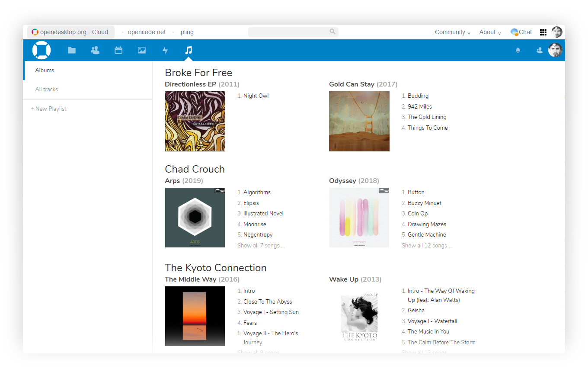Play The Middle Way (2016) album title

(202, 279)
